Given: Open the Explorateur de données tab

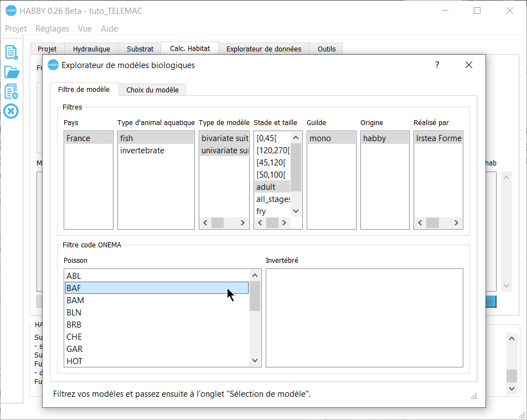Looking at the screenshot, I should click(263, 49).
